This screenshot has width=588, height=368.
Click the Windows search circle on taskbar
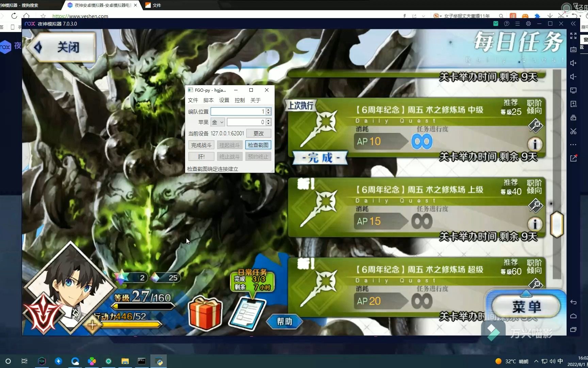click(8, 361)
